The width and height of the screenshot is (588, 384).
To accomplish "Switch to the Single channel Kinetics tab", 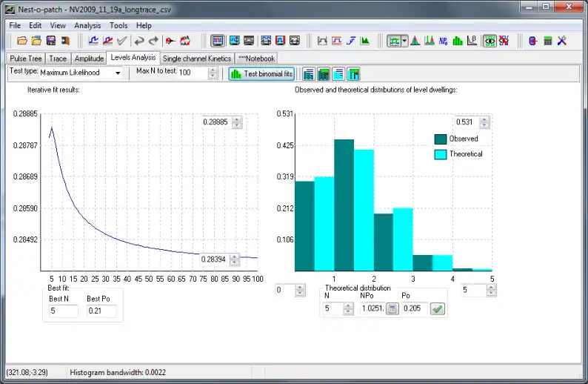I will (x=197, y=59).
